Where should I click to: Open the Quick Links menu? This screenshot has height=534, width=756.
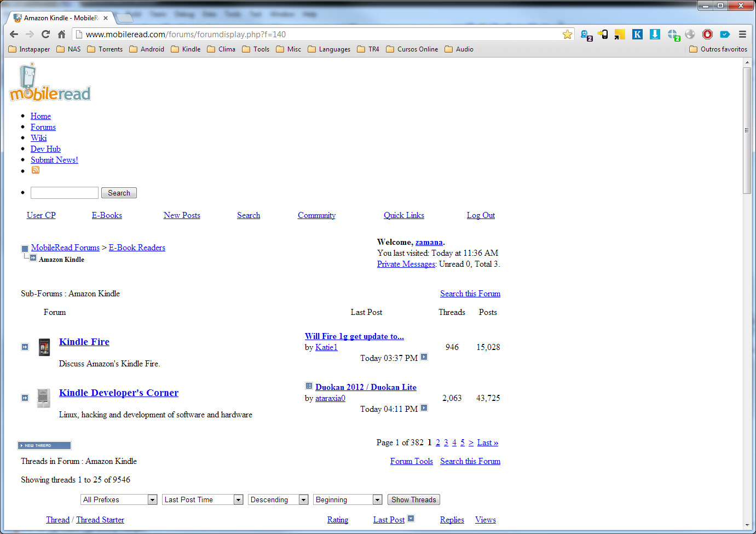pos(404,215)
